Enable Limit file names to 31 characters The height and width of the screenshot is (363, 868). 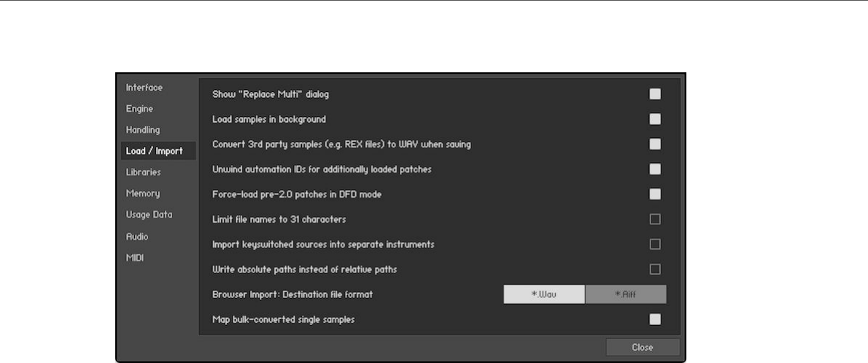coord(655,219)
